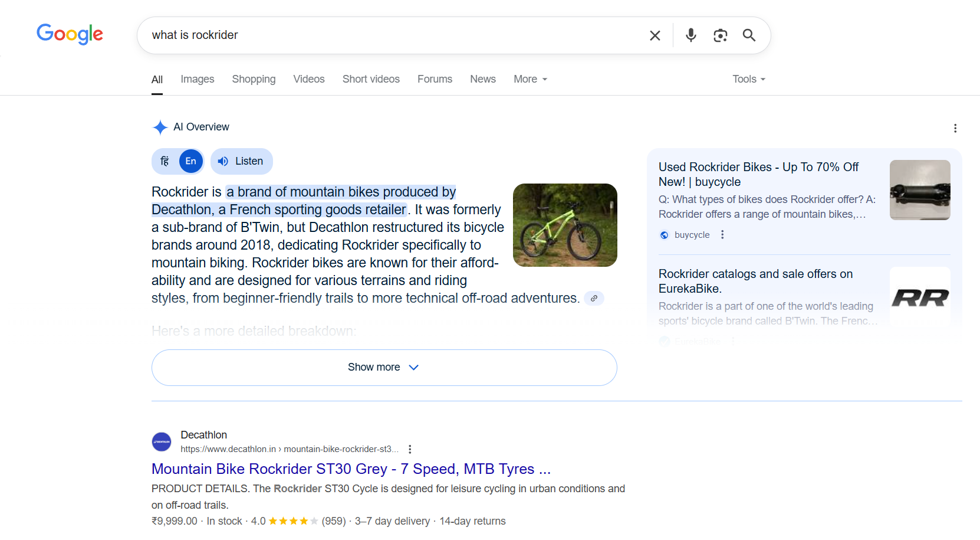This screenshot has height=540, width=980.
Task: Listen to the AI Overview audio
Action: (x=241, y=161)
